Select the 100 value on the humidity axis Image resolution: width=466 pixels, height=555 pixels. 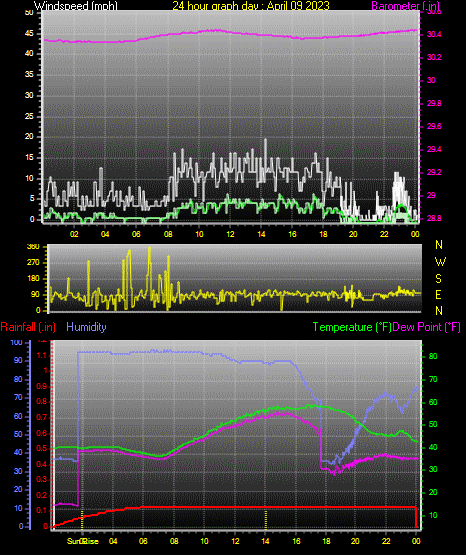[17, 343]
